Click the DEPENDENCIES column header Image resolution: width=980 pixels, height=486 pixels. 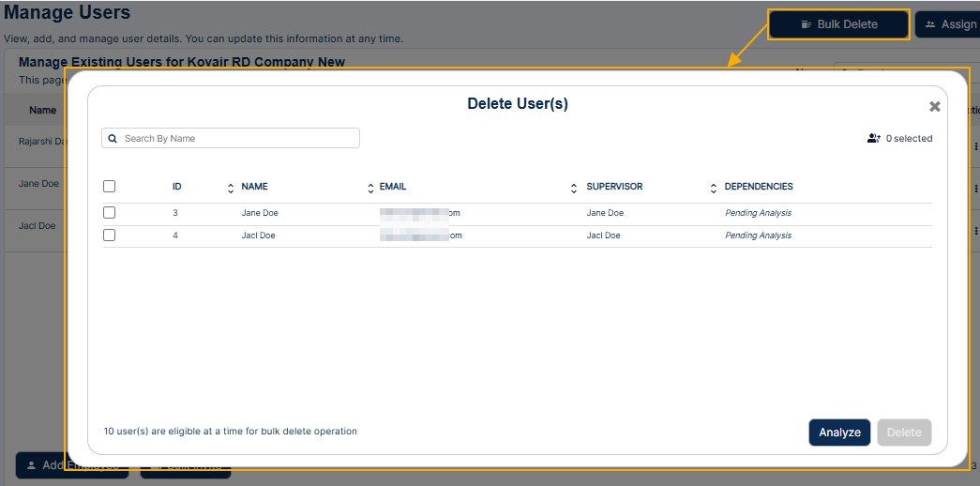[x=759, y=187]
